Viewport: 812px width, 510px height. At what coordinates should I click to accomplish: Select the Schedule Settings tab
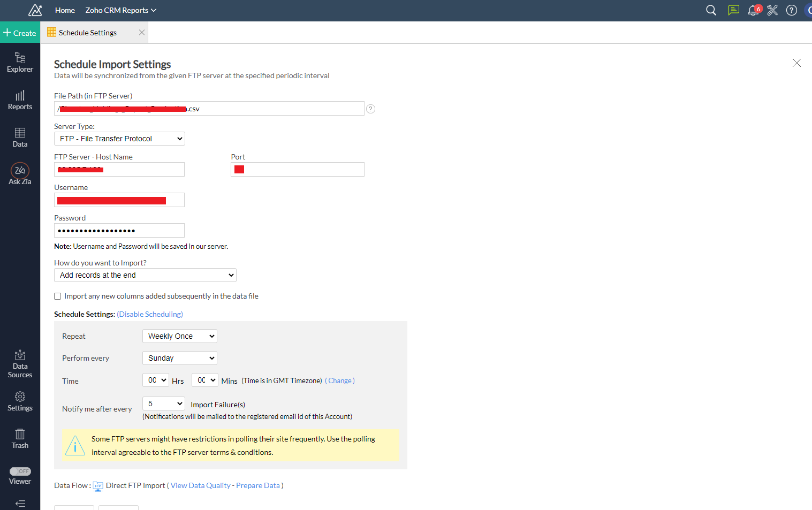click(x=88, y=33)
